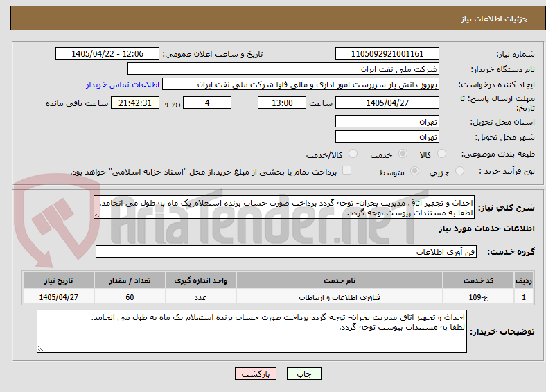Click the جزئیات اطلاعات نیاز header title
The width and height of the screenshot is (546, 392).
coord(495,19)
